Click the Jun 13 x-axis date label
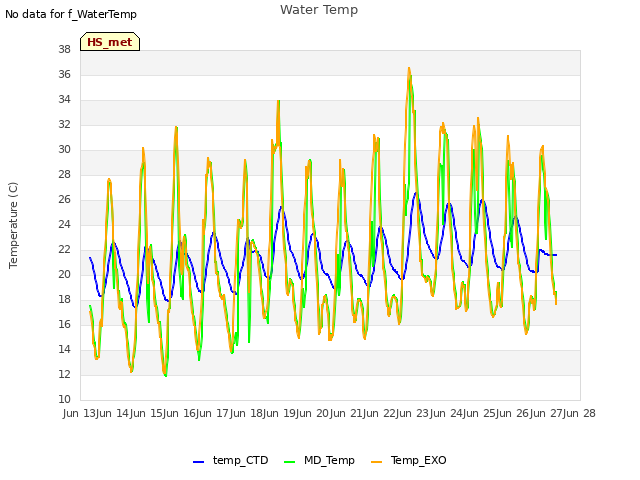This screenshot has height=480, width=640. point(81,413)
